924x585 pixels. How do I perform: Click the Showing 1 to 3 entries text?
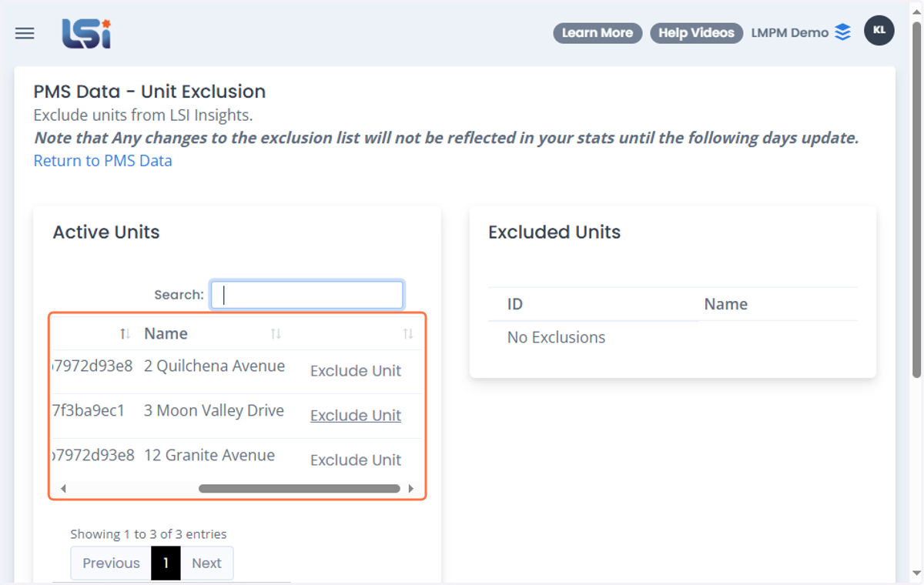[x=149, y=534]
